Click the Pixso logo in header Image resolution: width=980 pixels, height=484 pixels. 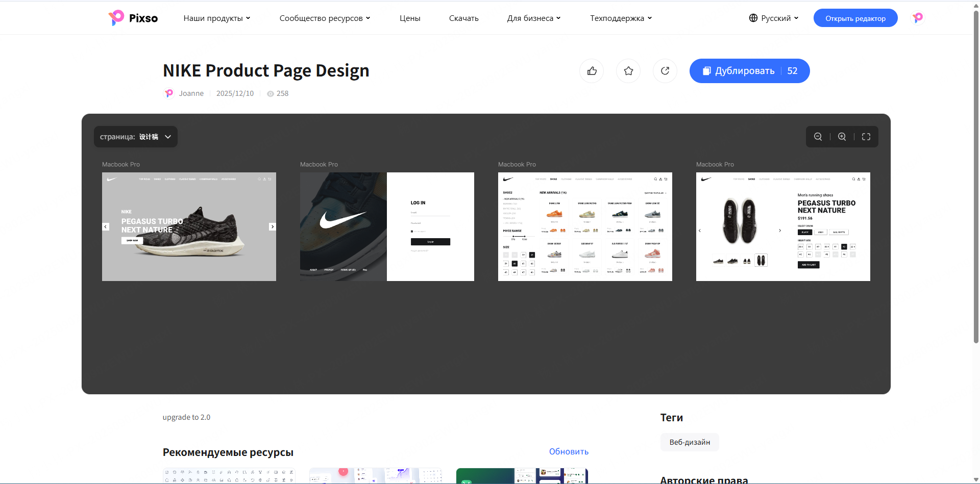(133, 18)
